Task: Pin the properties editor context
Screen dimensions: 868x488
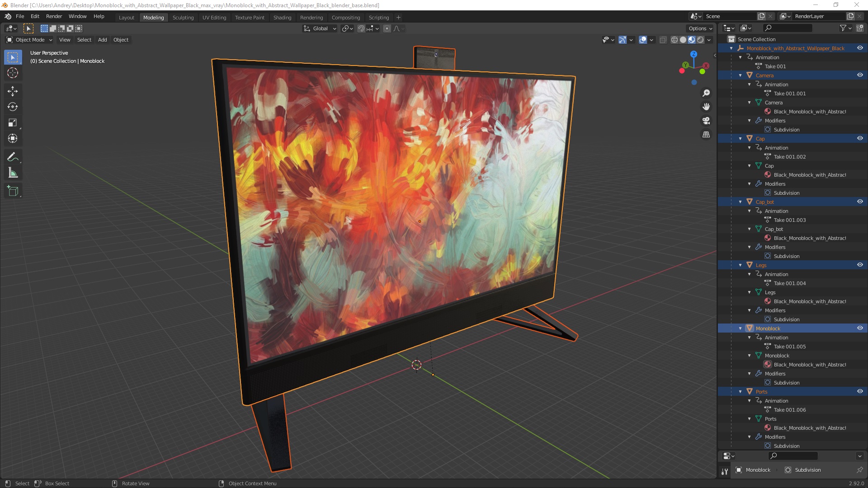Action: [859, 470]
